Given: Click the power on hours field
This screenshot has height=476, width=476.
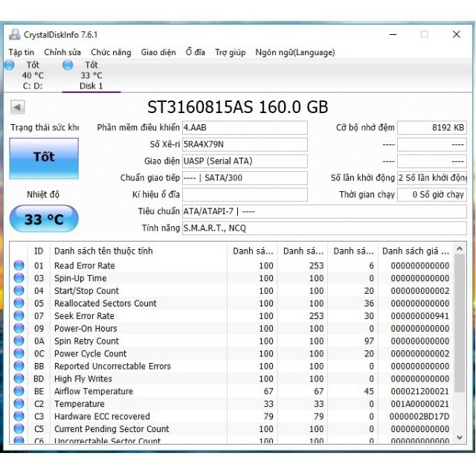Looking at the screenshot, I should [432, 195].
